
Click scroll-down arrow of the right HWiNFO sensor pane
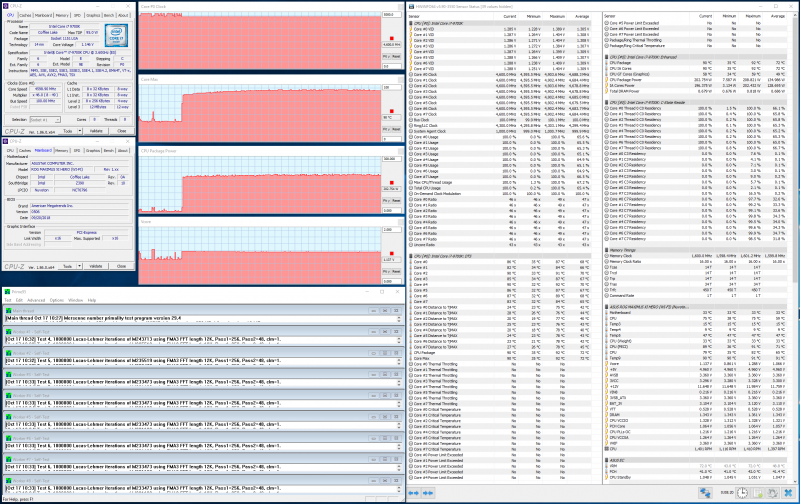[x=795, y=480]
